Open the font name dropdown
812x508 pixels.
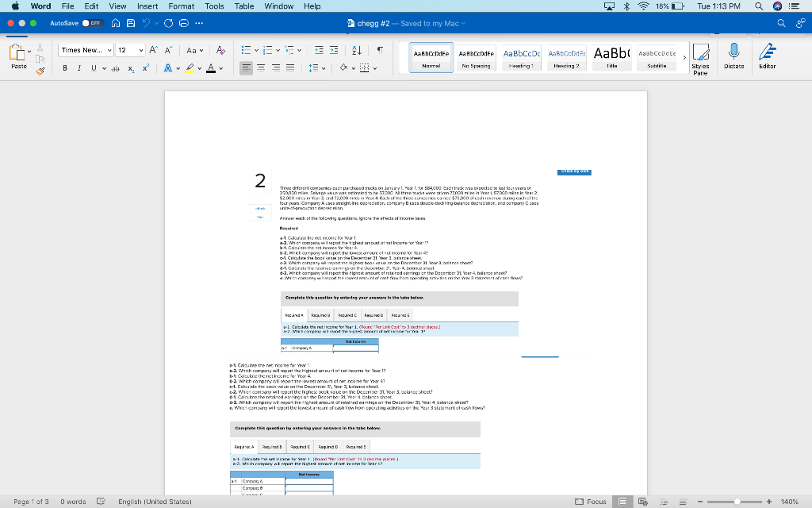click(109, 50)
